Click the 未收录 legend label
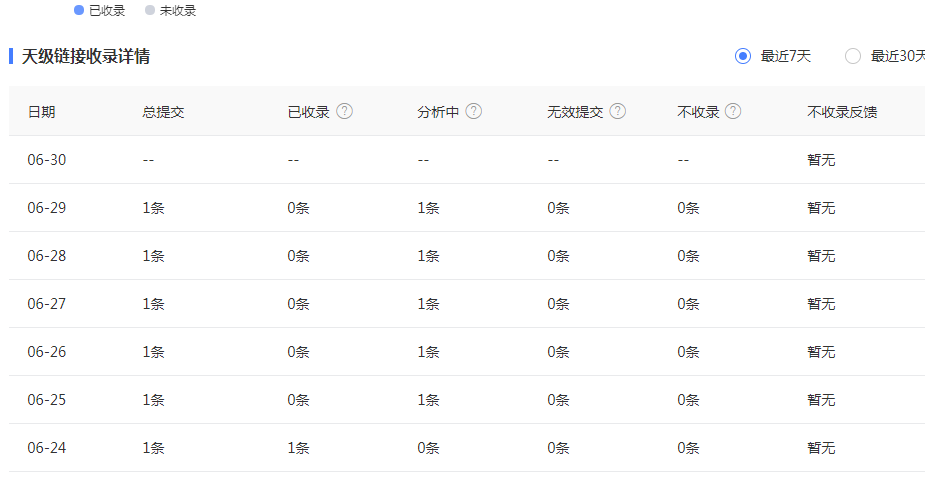This screenshot has height=488, width=925. click(178, 11)
